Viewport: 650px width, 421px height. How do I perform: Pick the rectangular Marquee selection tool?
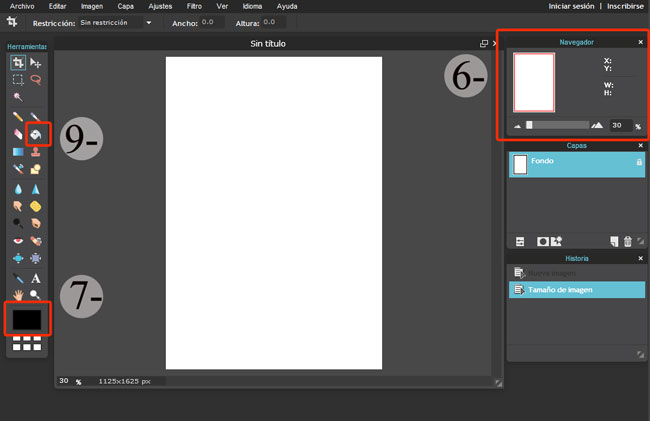[18, 80]
